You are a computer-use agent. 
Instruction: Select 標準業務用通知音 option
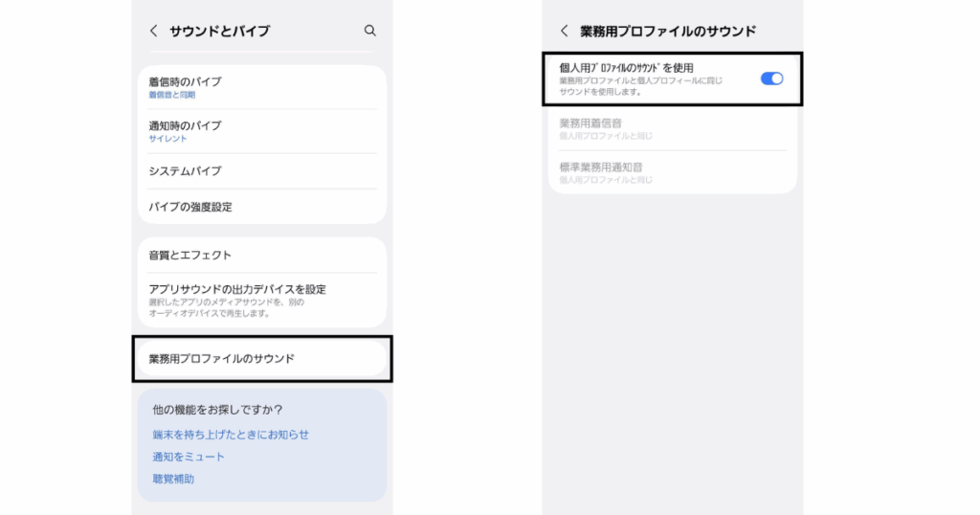pyautogui.click(x=673, y=172)
